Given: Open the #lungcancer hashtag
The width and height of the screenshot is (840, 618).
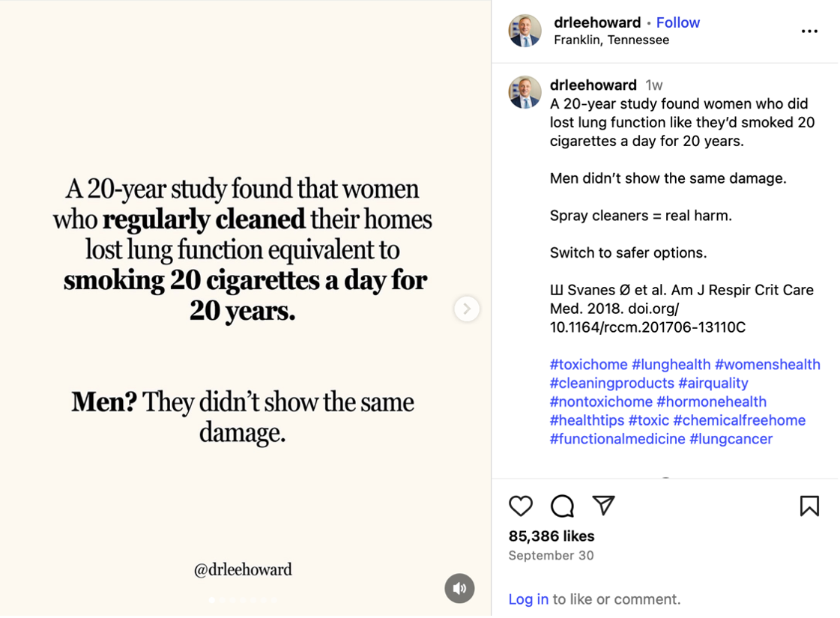Looking at the screenshot, I should click(x=731, y=439).
